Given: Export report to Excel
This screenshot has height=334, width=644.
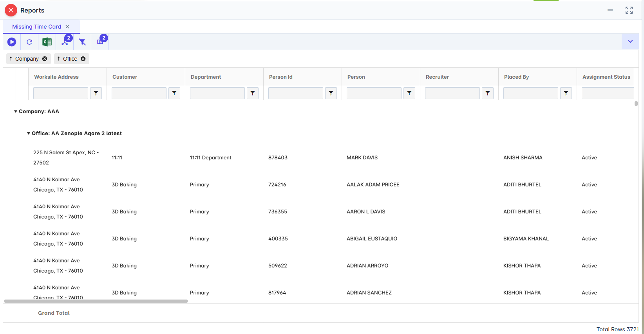Looking at the screenshot, I should [47, 42].
